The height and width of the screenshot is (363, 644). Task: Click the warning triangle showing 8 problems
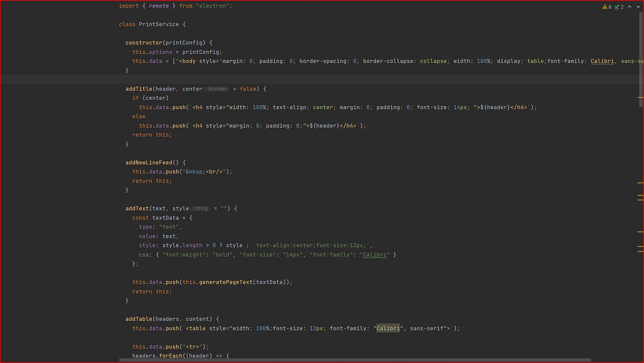[605, 7]
